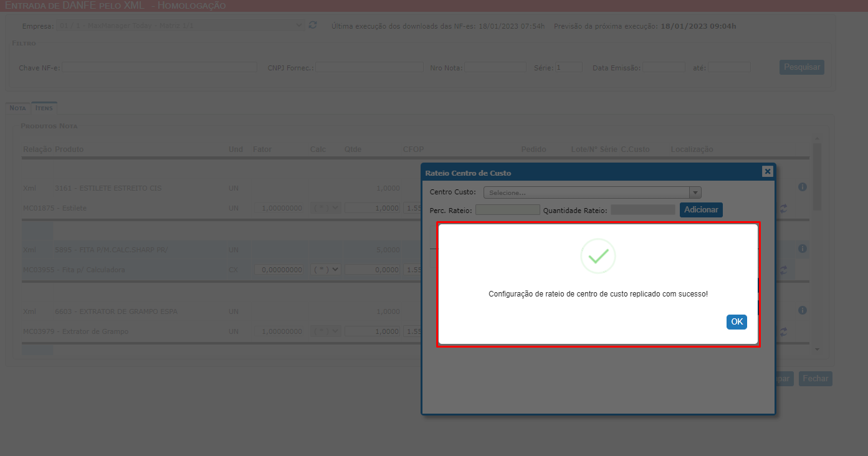Click the Fator field of MC01875 Estilete

279,208
